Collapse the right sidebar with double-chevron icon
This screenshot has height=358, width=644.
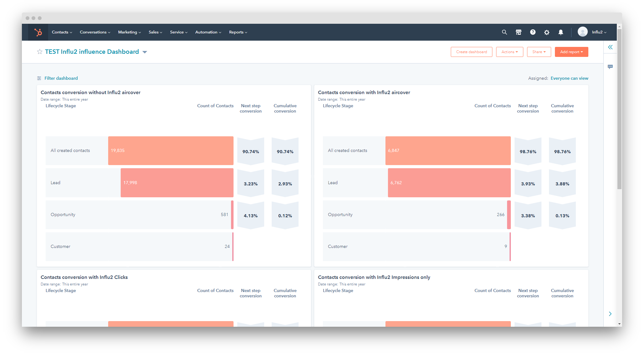coord(610,47)
